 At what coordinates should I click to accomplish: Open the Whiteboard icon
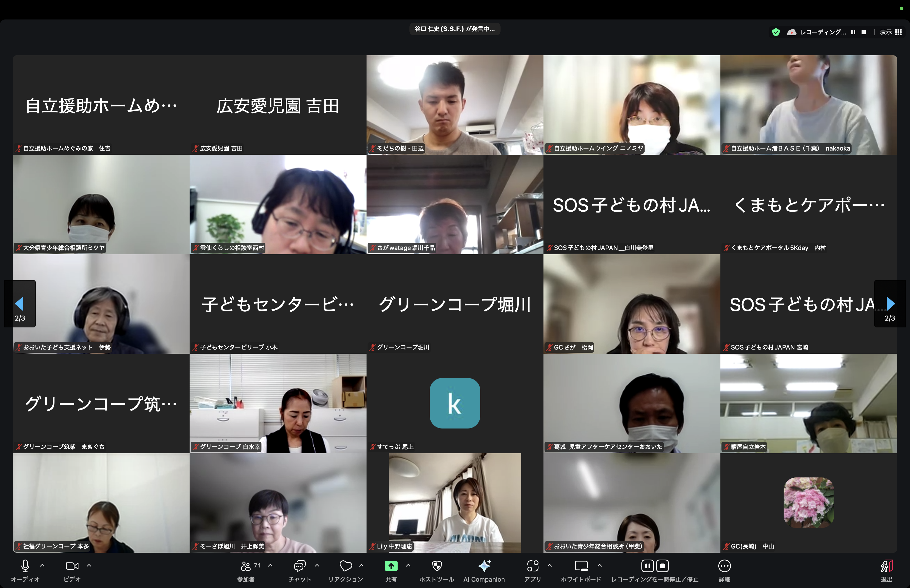click(581, 566)
